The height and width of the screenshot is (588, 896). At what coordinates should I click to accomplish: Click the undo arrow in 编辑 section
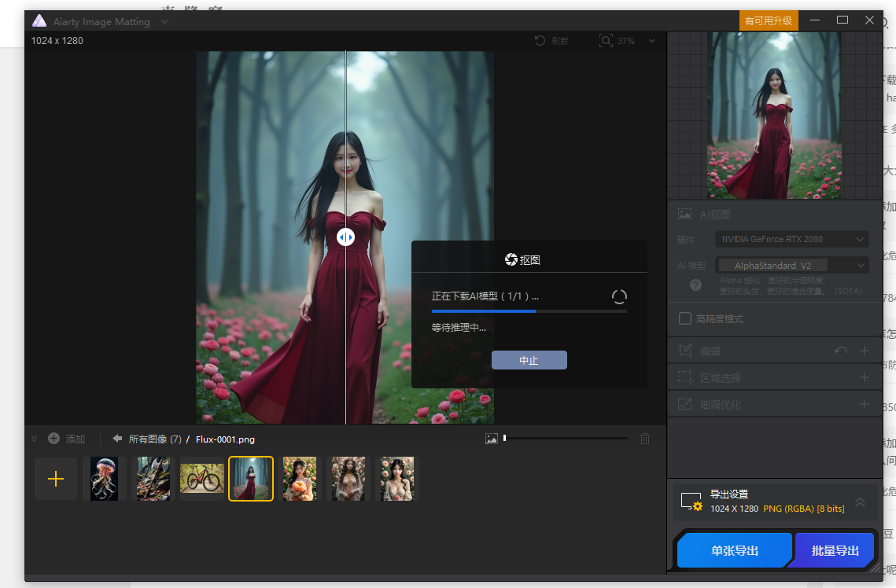point(841,351)
